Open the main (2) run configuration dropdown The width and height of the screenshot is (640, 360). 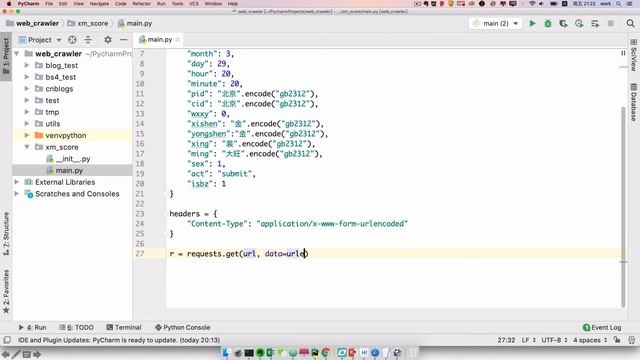coord(496,24)
